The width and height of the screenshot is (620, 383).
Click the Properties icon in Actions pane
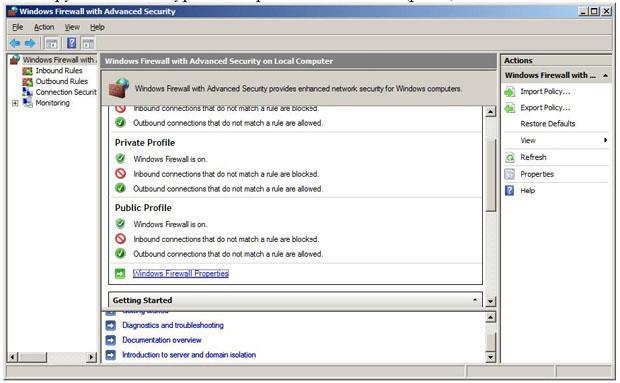(510, 174)
